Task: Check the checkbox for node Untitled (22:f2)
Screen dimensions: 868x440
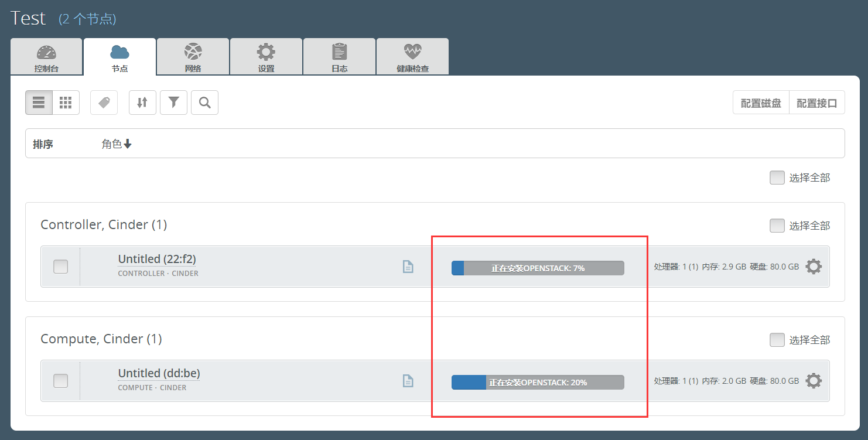Action: [x=60, y=266]
